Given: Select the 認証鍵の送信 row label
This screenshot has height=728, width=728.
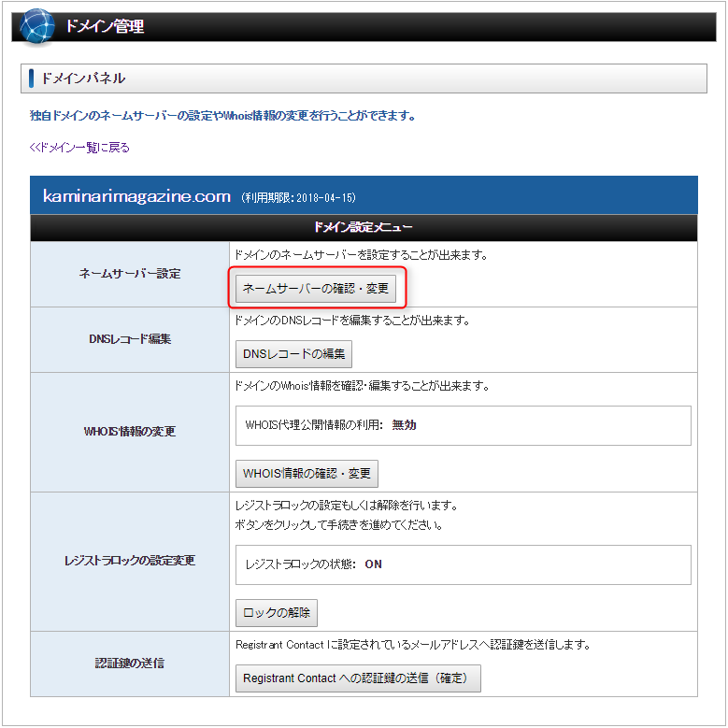Looking at the screenshot, I should 130,664.
